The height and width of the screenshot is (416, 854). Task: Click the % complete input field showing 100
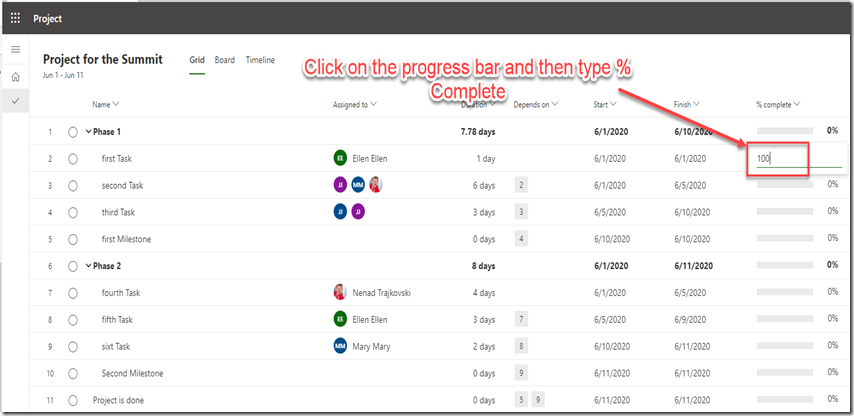pos(795,158)
